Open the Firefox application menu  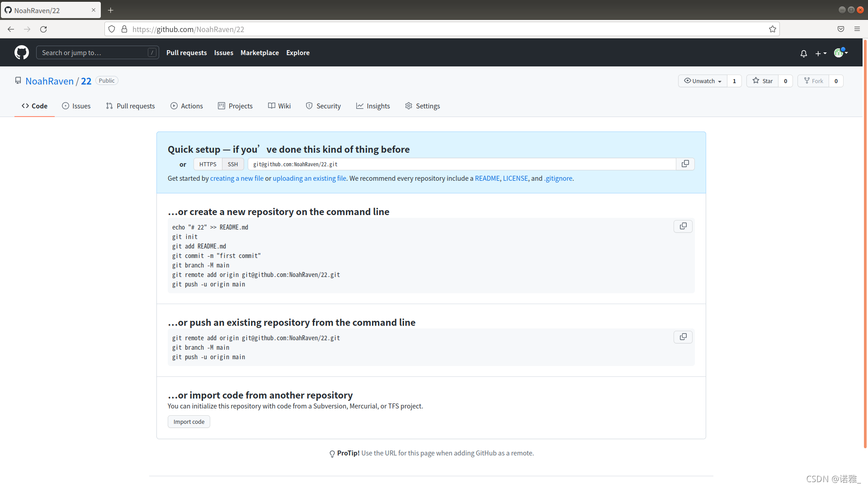coord(857,29)
